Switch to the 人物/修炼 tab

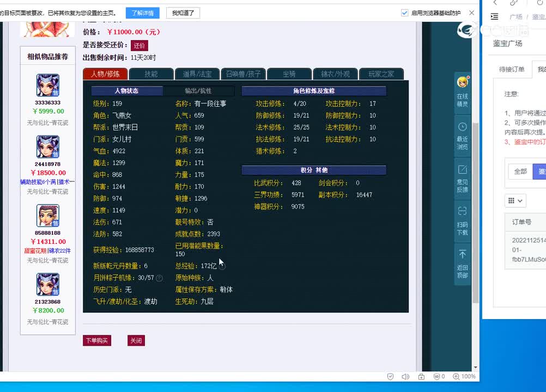[x=105, y=74]
